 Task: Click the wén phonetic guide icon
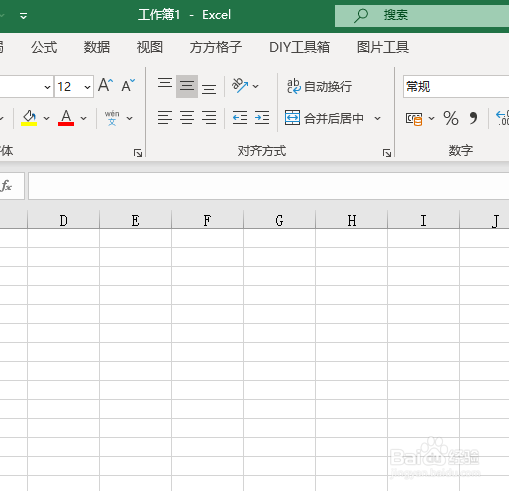(x=112, y=118)
